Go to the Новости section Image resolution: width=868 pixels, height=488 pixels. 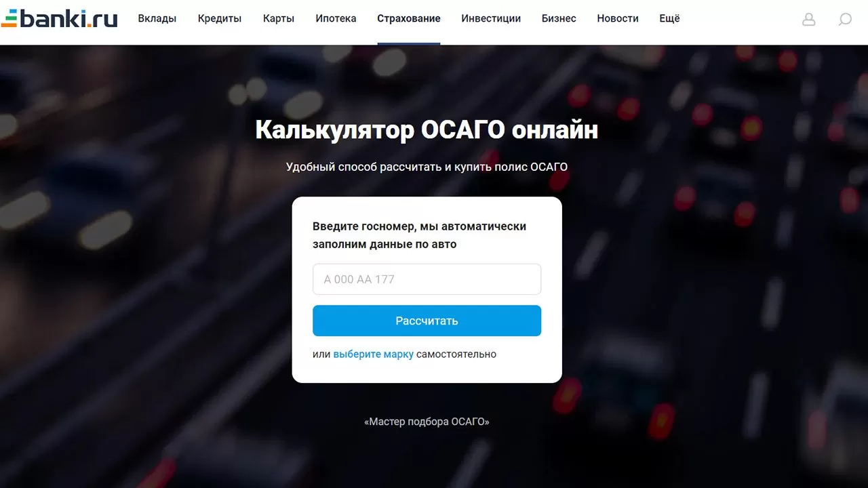coord(617,19)
